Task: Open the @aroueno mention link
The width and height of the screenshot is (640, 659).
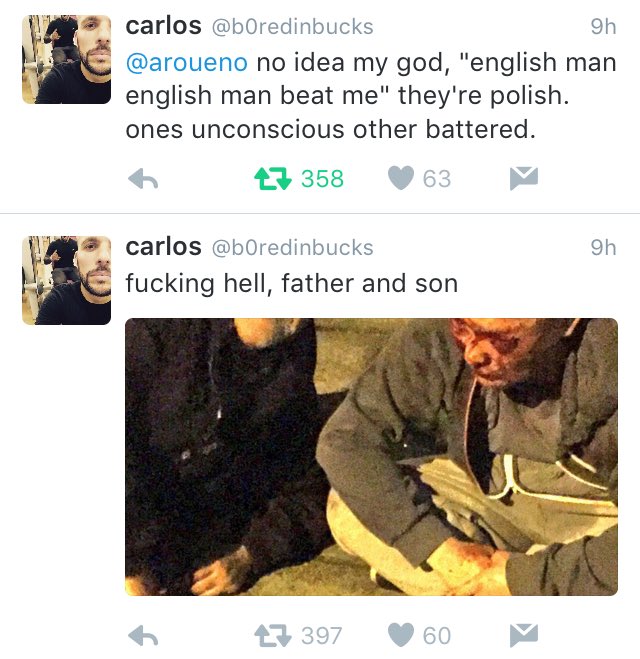Action: (186, 63)
